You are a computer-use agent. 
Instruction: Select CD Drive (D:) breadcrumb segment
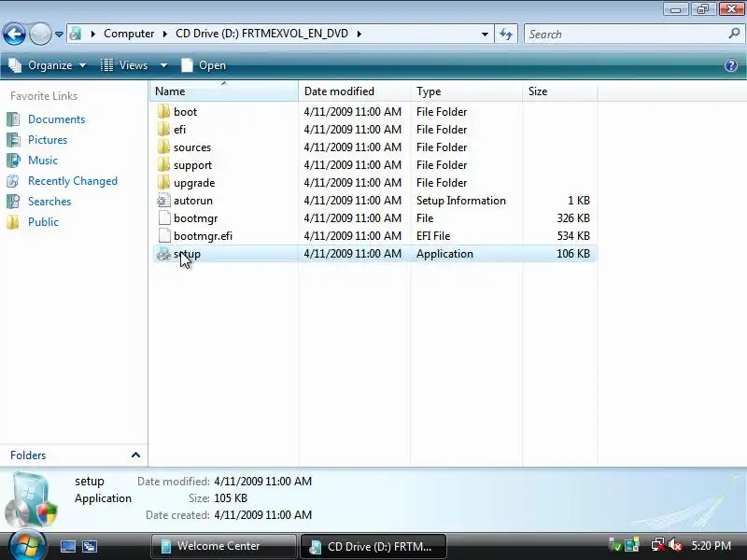[261, 34]
